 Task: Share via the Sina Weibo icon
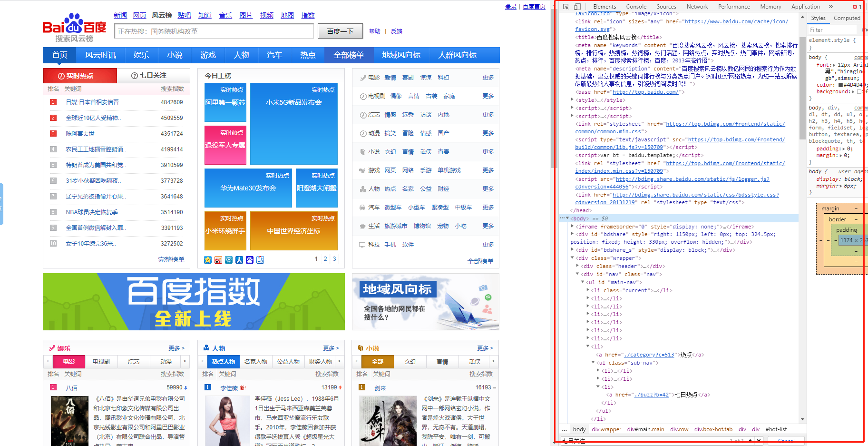[218, 260]
